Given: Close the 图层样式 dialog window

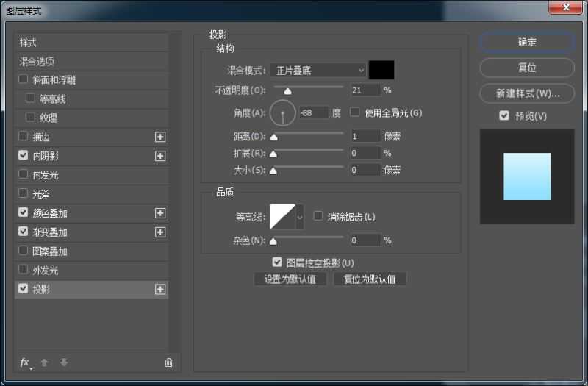Looking at the screenshot, I should [x=566, y=7].
